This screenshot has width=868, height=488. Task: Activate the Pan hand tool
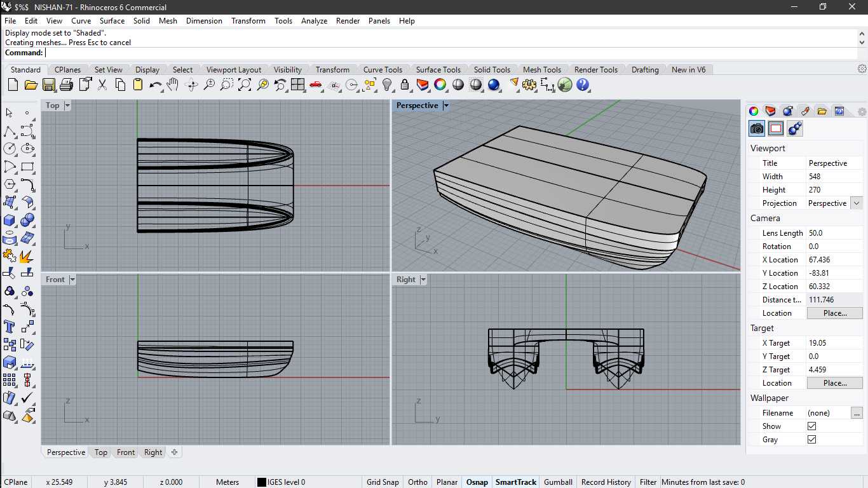[173, 85]
